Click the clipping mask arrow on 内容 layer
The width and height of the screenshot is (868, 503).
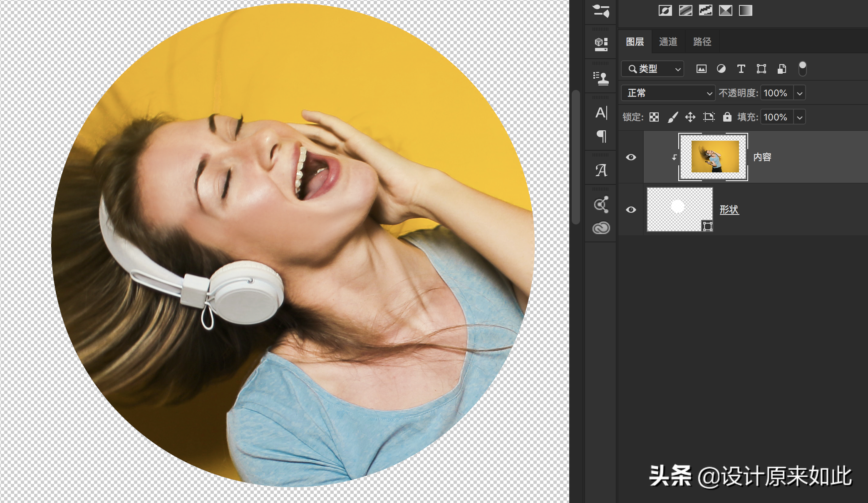coord(674,157)
